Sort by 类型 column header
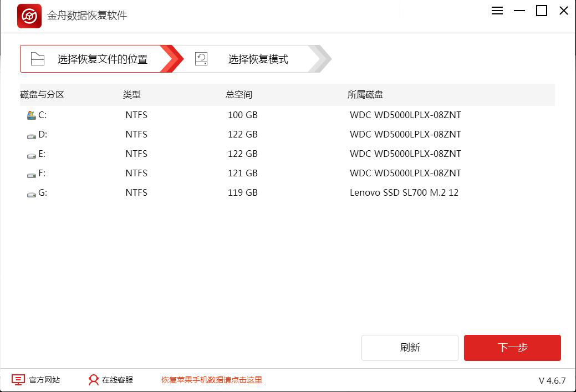This screenshot has width=576, height=392. 131,95
